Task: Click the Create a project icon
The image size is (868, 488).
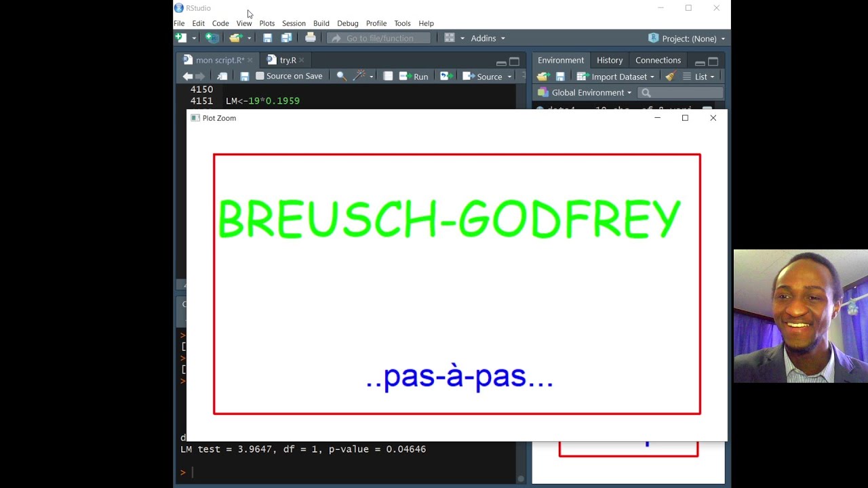Action: click(212, 38)
